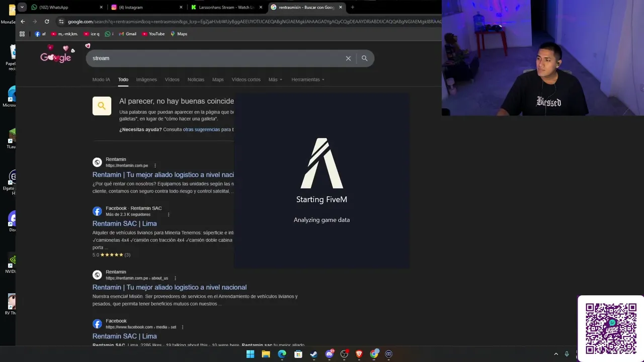Open the 'm,-mk,km.' YouTube bookmark

click(x=64, y=34)
